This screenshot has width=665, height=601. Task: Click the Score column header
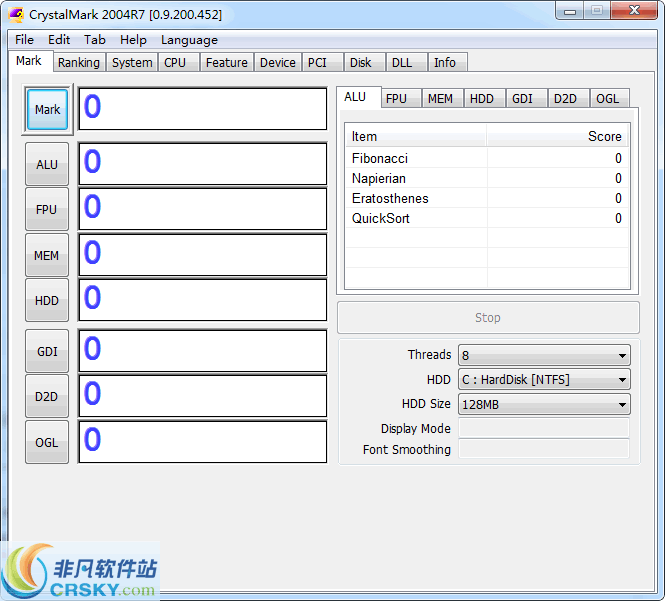557,136
